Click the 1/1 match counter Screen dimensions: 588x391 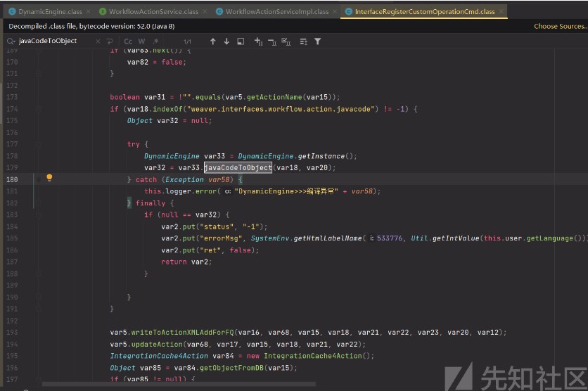[188, 41]
